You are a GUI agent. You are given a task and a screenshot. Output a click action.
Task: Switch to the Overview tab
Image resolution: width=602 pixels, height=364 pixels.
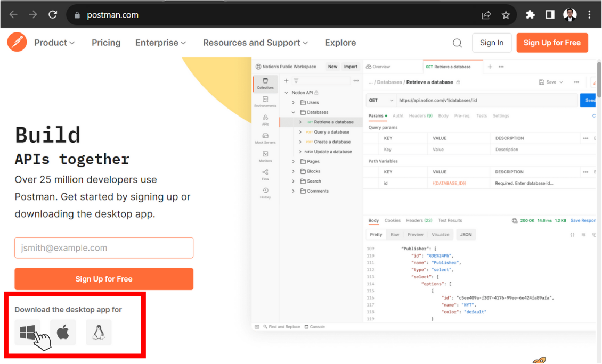click(x=378, y=67)
